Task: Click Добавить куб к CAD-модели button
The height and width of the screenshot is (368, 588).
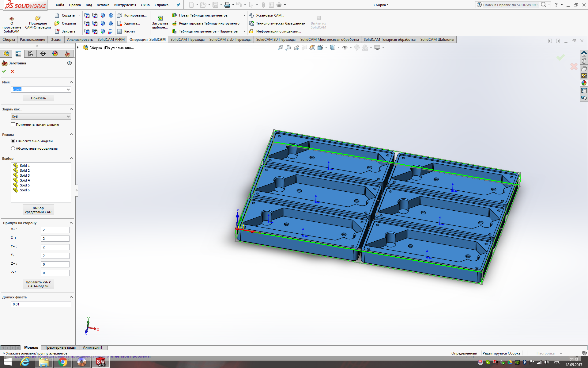Action: point(38,284)
